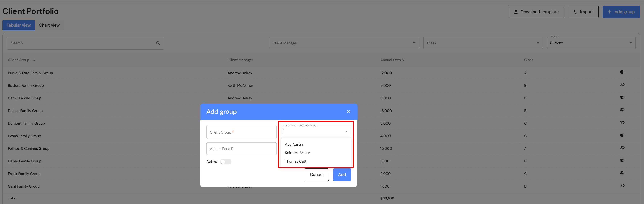Click eye icon for Dumont Family Group
The height and width of the screenshot is (204, 644).
pos(622,122)
